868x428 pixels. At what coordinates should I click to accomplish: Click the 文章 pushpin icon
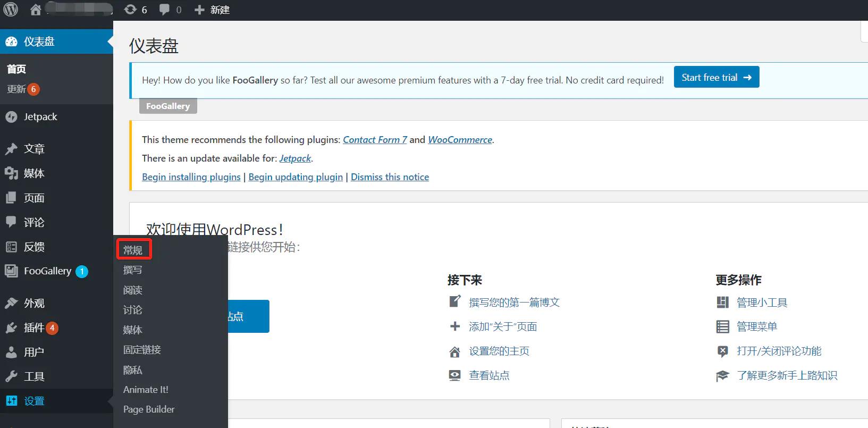11,149
